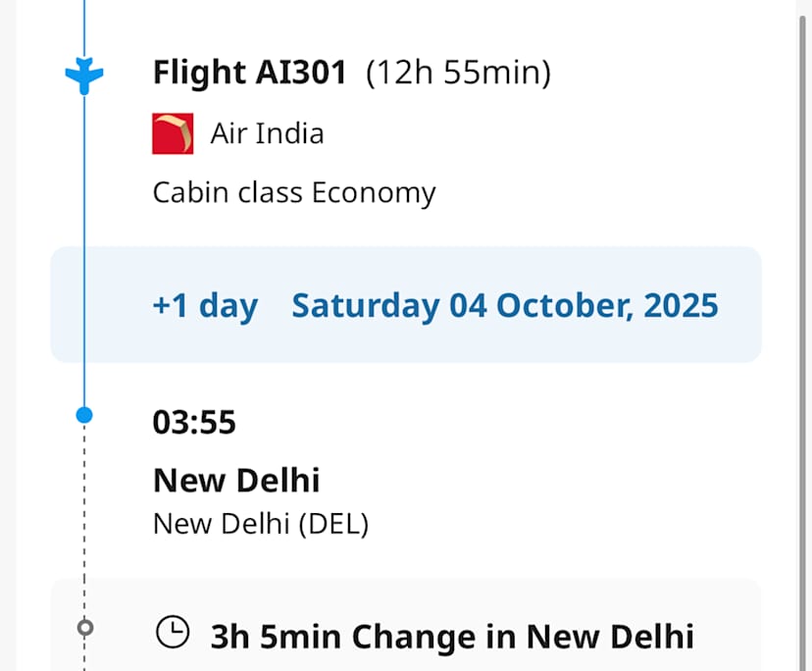The width and height of the screenshot is (812, 671).
Task: Tap the Air India airline name
Action: 267,133
